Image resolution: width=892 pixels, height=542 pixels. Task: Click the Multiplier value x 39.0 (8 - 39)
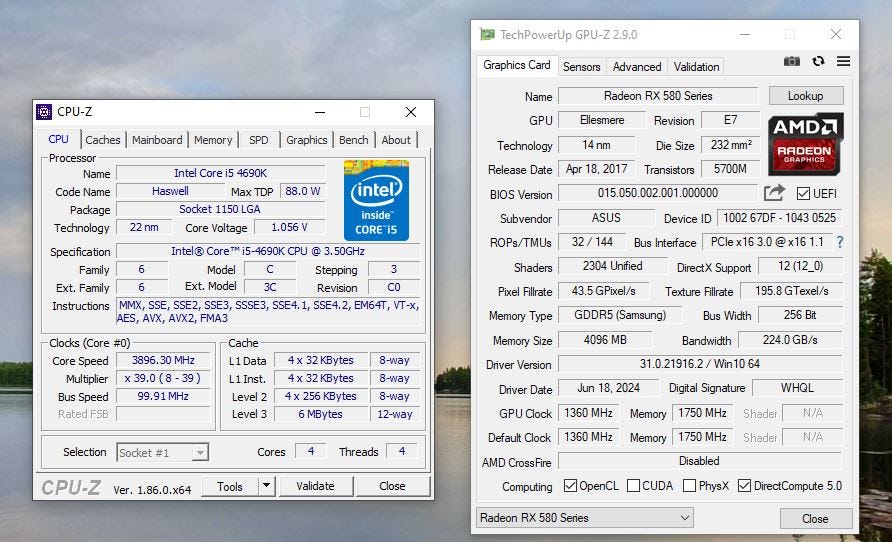pyautogui.click(x=163, y=378)
